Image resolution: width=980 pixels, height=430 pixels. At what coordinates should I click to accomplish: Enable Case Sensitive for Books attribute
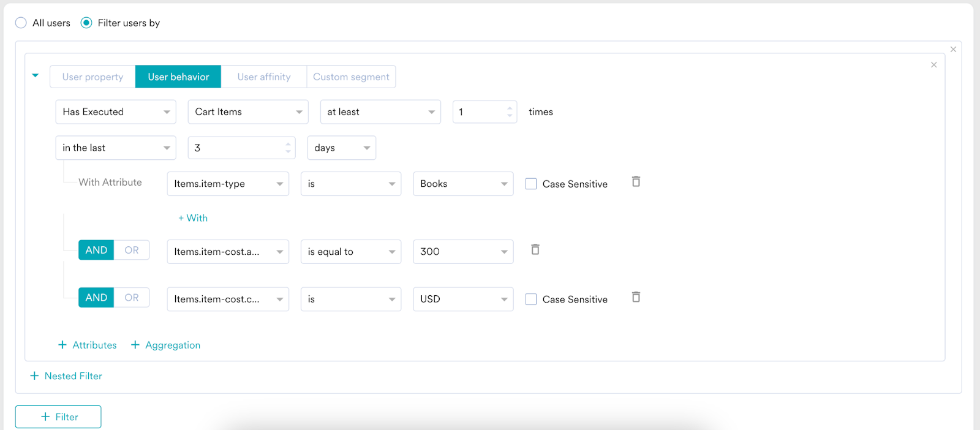[531, 184]
